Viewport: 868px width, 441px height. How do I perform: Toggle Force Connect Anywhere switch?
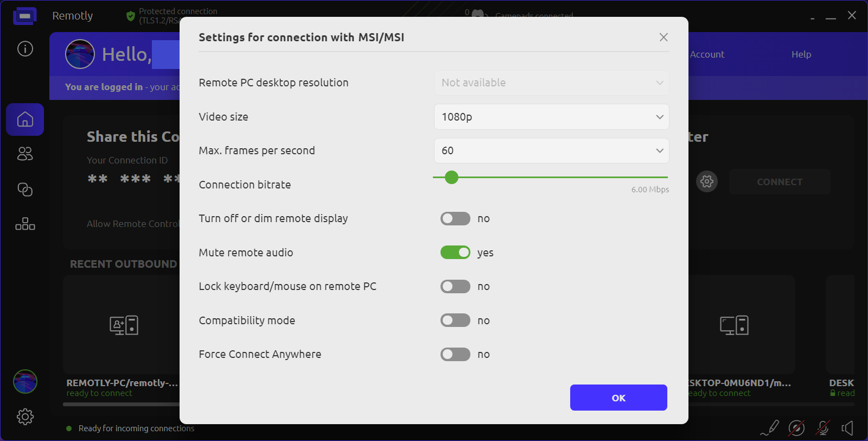point(455,354)
